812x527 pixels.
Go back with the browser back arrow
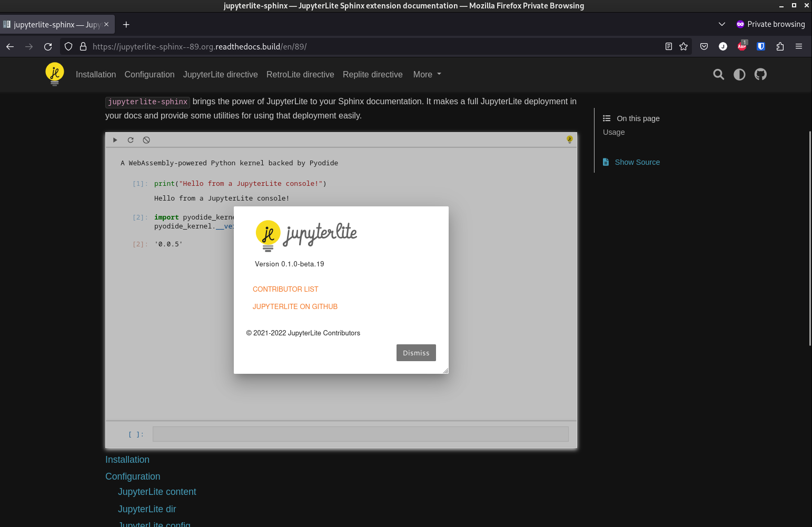(x=10, y=46)
